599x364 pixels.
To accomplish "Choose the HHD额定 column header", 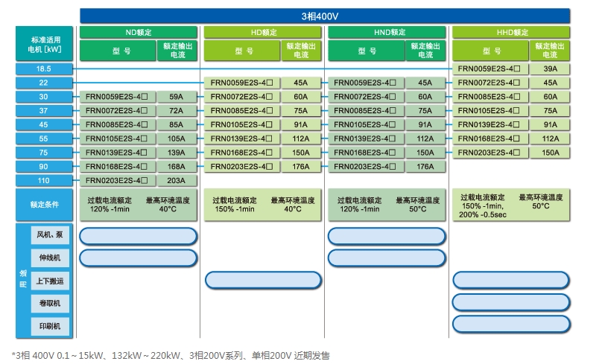I will click(x=512, y=33).
